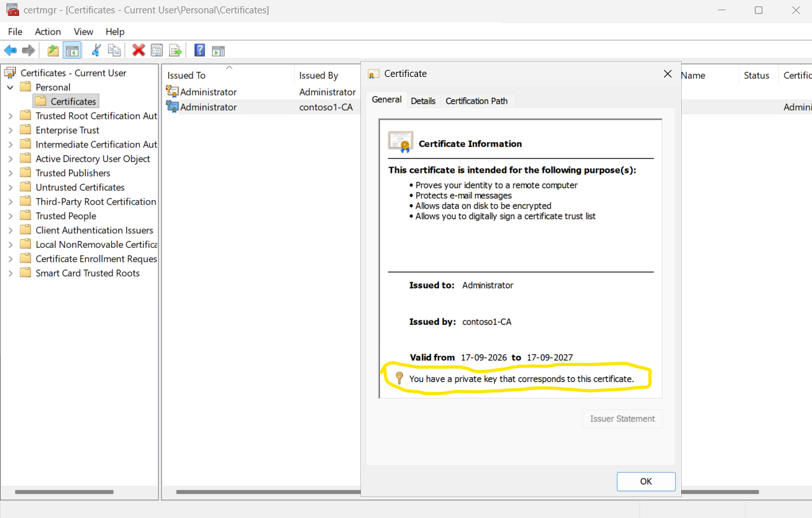Open the View menu

(83, 31)
